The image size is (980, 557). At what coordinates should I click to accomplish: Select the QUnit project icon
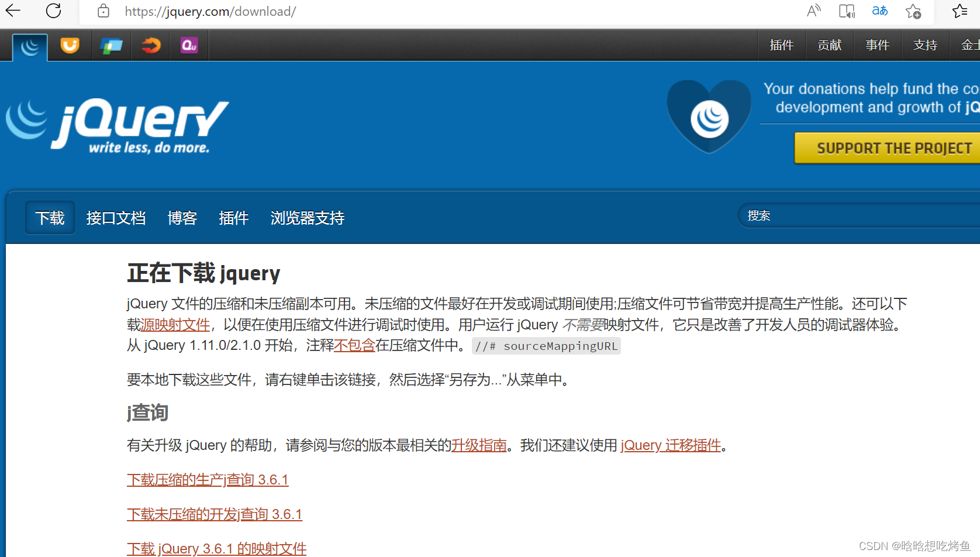[x=188, y=45]
